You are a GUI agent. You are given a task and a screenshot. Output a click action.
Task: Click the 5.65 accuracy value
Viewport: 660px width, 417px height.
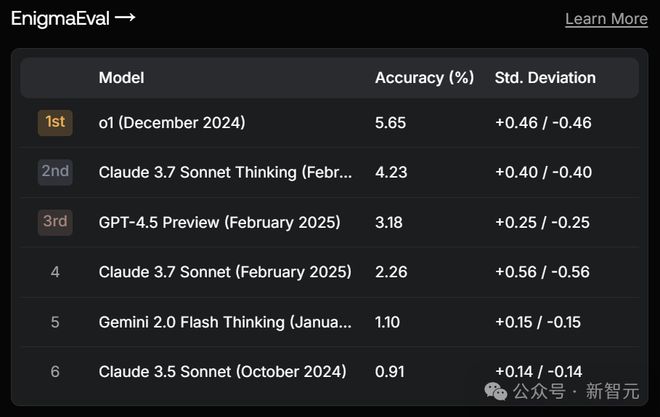tap(390, 122)
